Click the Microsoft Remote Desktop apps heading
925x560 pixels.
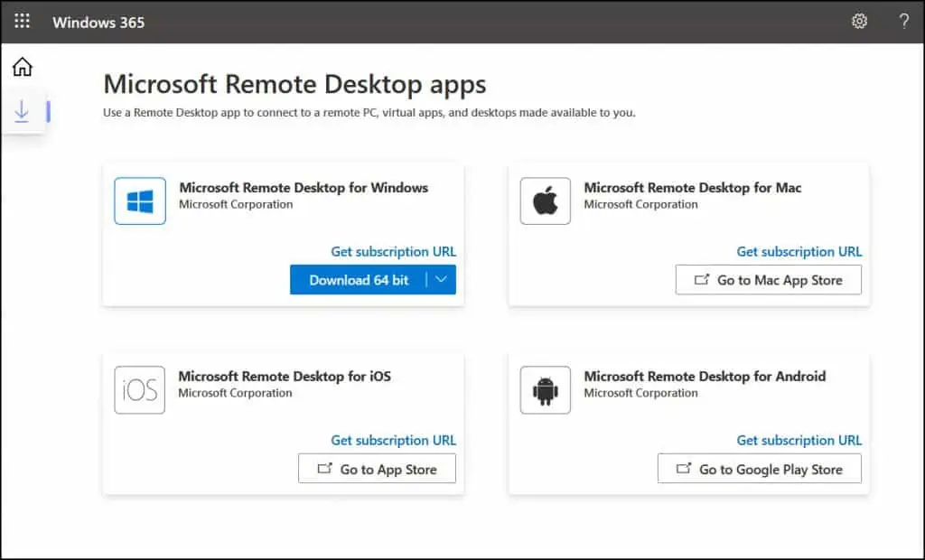tap(294, 84)
